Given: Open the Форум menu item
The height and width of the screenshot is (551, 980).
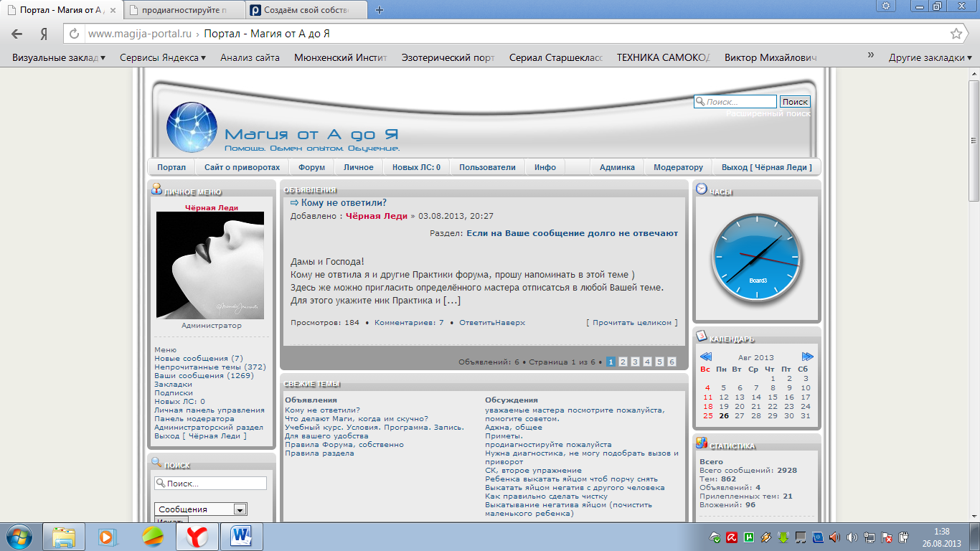Looking at the screenshot, I should point(311,167).
